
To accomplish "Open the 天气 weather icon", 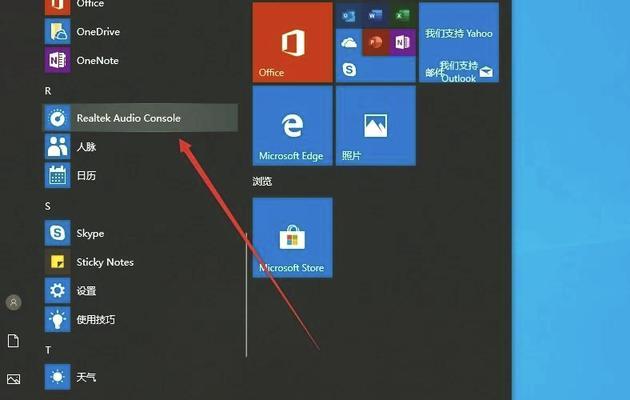I will [x=57, y=377].
